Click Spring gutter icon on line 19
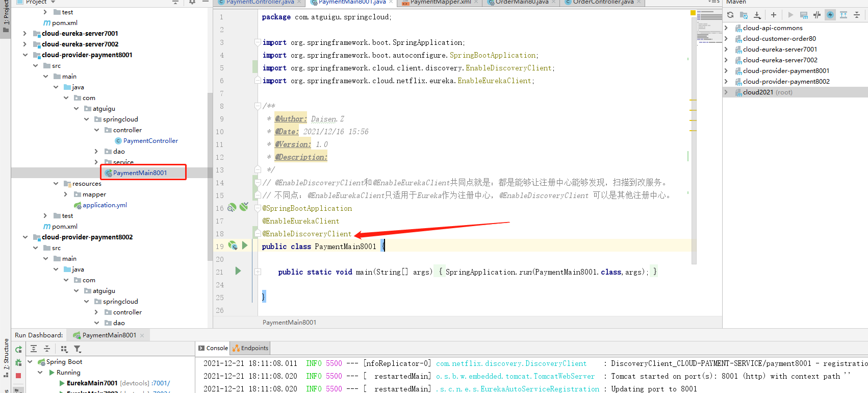The width and height of the screenshot is (868, 393). [233, 245]
